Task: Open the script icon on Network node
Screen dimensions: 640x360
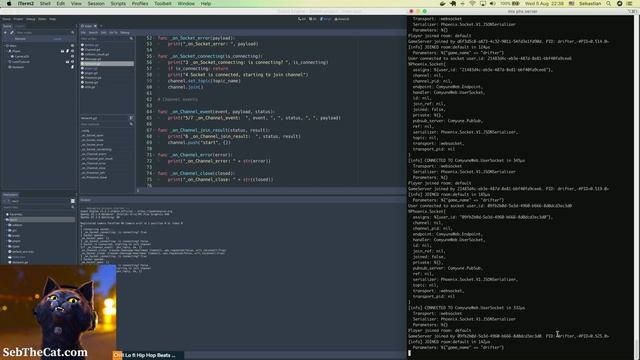Action: (x=72, y=67)
